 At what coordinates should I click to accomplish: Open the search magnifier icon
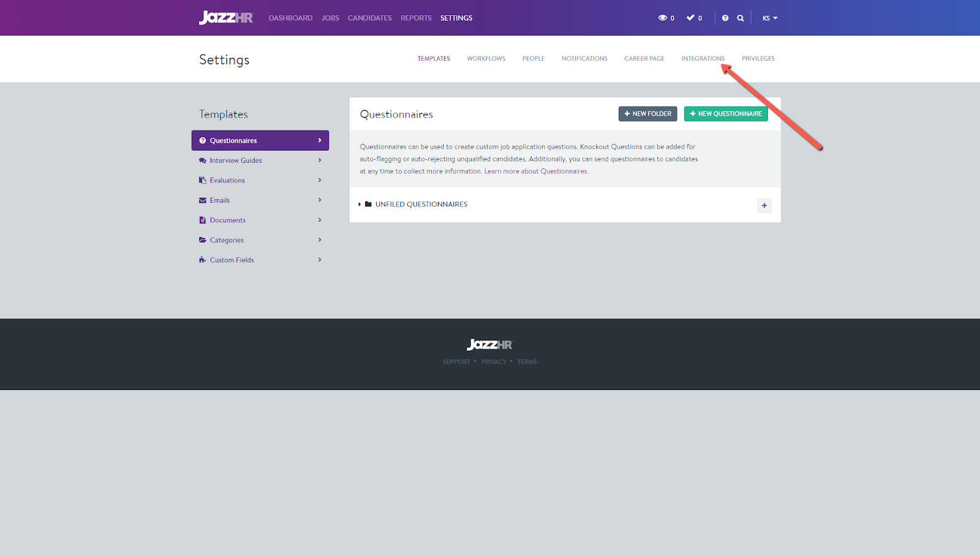741,18
